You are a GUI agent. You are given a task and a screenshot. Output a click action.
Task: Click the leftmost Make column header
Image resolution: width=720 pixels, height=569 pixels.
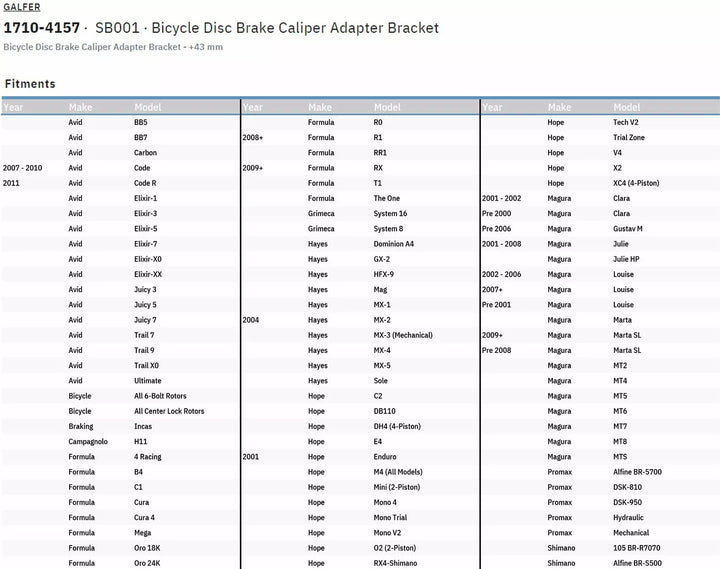[x=80, y=107]
